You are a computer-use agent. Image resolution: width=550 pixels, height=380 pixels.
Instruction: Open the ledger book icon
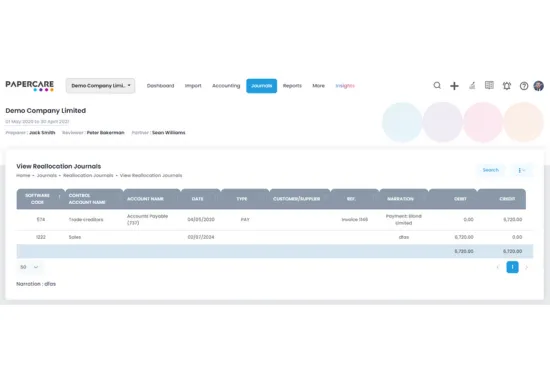489,85
